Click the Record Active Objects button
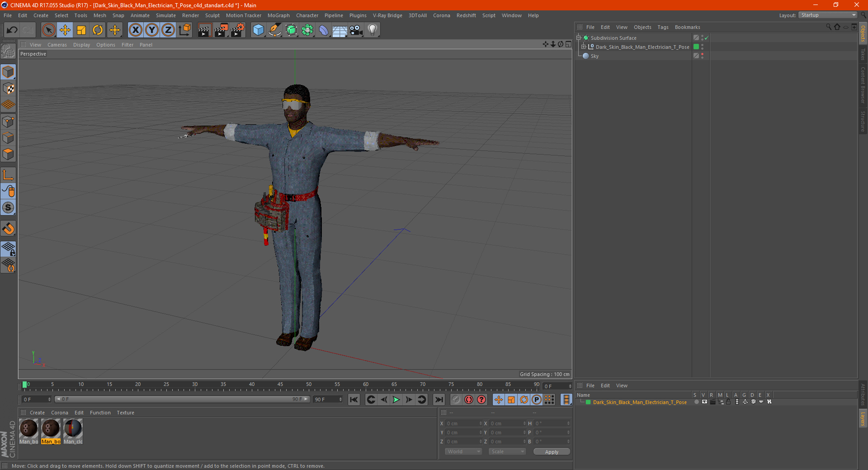Viewport: 868px width, 470px height. coord(456,399)
